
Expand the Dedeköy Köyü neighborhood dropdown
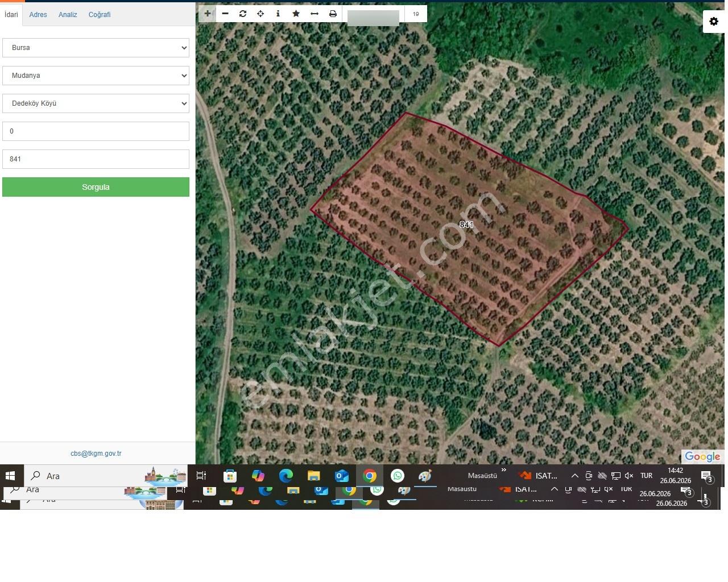[96, 103]
